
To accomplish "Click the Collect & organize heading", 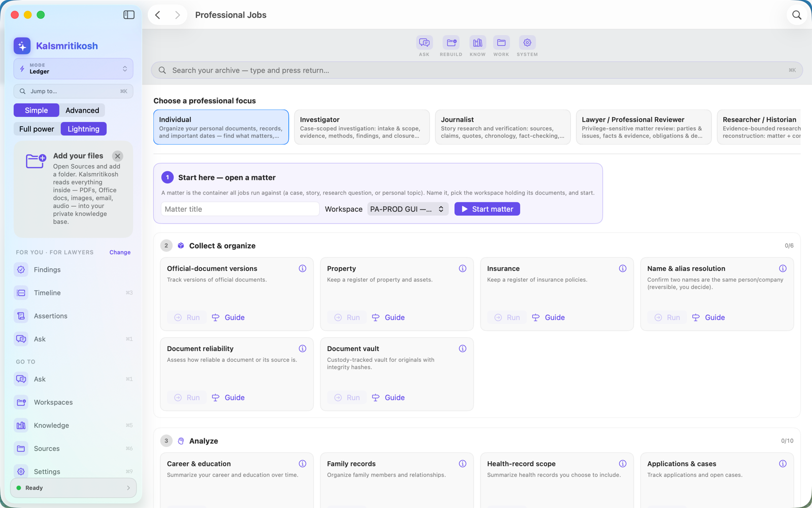I will click(x=222, y=246).
